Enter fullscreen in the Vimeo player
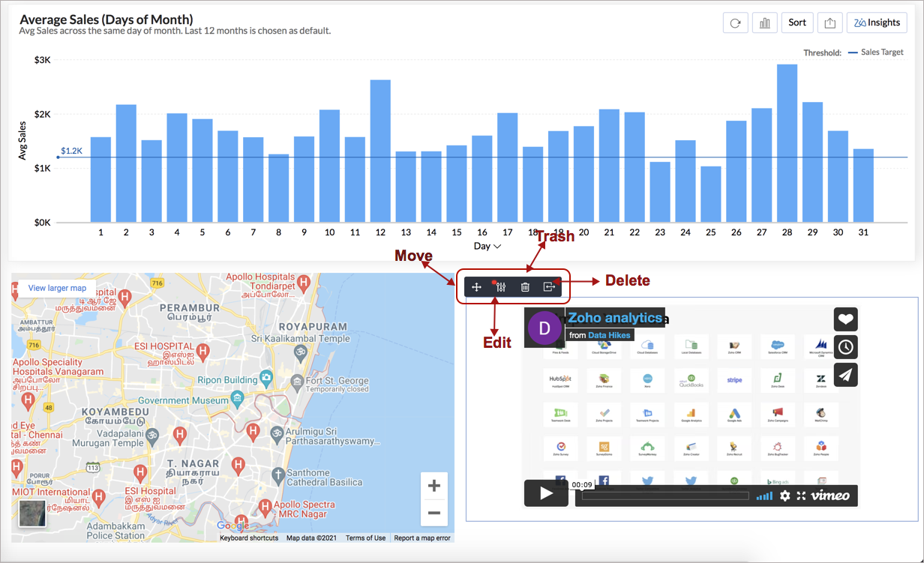Viewport: 924px width, 563px height. [801, 496]
